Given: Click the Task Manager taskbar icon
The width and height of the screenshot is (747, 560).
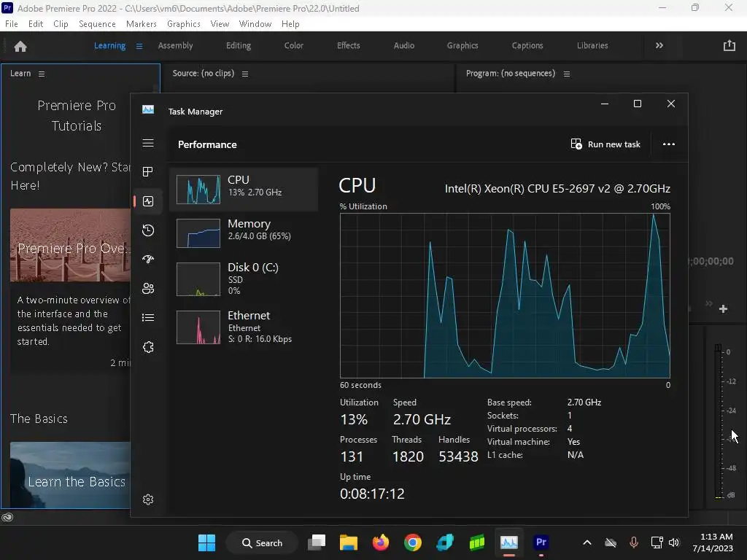Looking at the screenshot, I should click(x=508, y=542).
